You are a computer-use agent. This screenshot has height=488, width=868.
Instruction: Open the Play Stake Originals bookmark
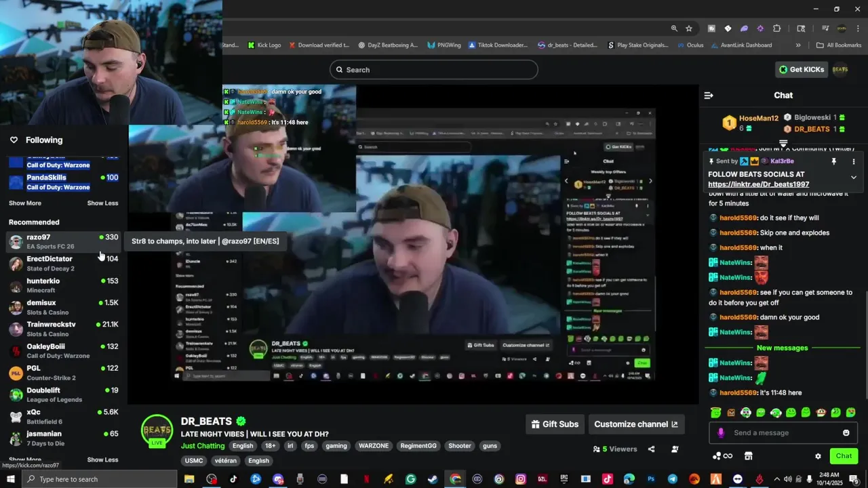point(637,45)
